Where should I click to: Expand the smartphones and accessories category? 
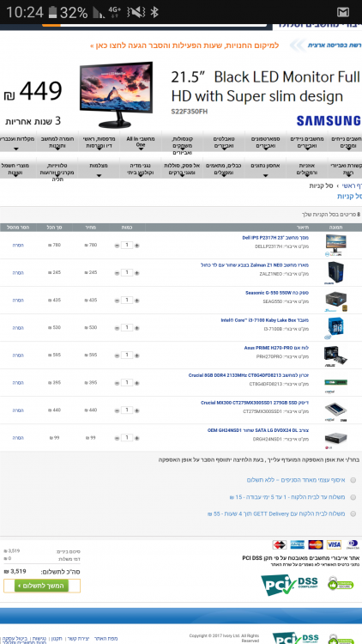coord(266,142)
